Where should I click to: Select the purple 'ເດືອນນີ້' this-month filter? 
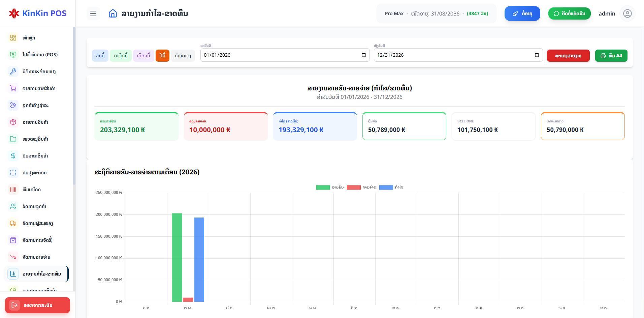pos(143,56)
